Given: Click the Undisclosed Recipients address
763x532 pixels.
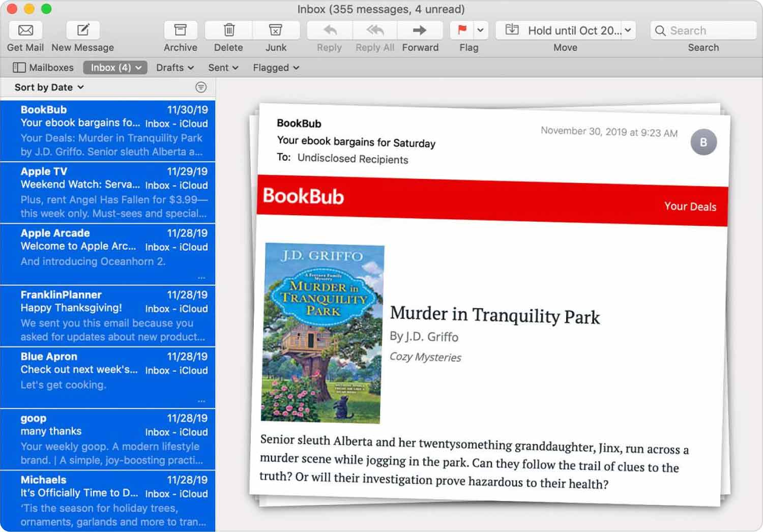Looking at the screenshot, I should click(x=353, y=159).
